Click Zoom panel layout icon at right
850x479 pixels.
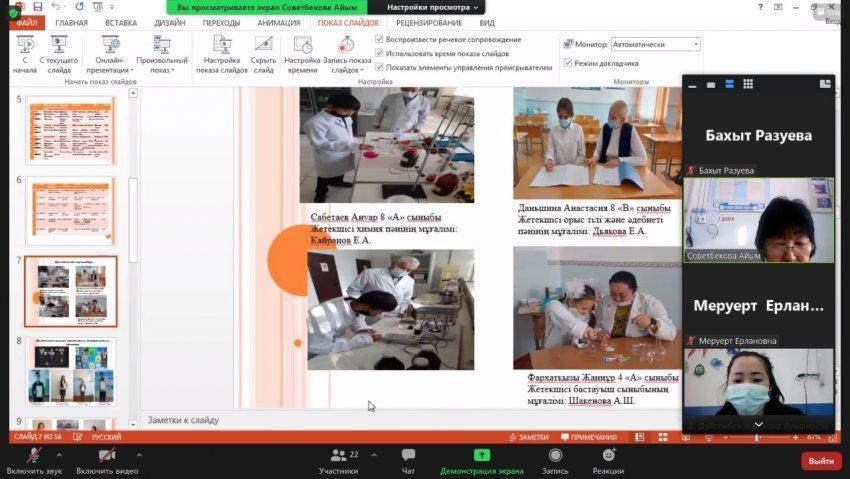point(825,83)
